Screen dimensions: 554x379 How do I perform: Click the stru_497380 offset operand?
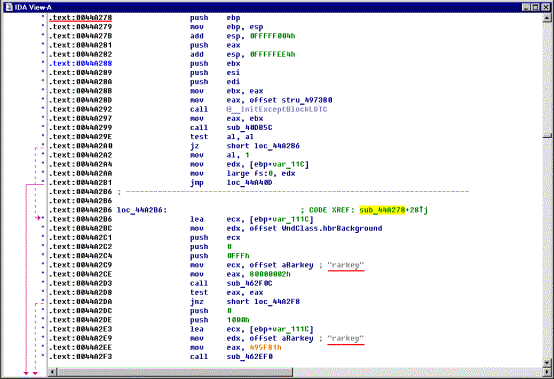tap(307, 100)
